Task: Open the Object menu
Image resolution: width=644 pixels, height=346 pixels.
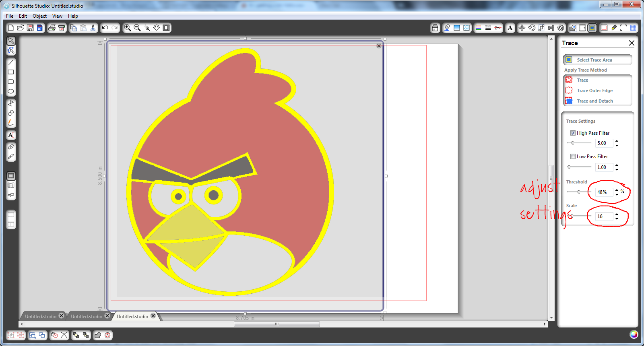Action: [39, 16]
